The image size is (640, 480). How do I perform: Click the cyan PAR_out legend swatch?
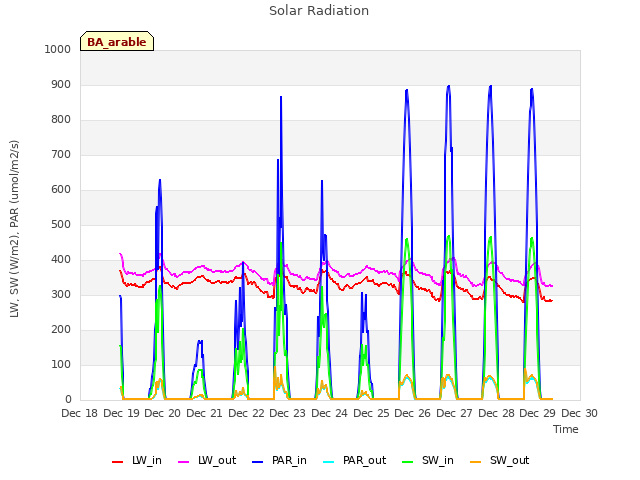click(329, 462)
